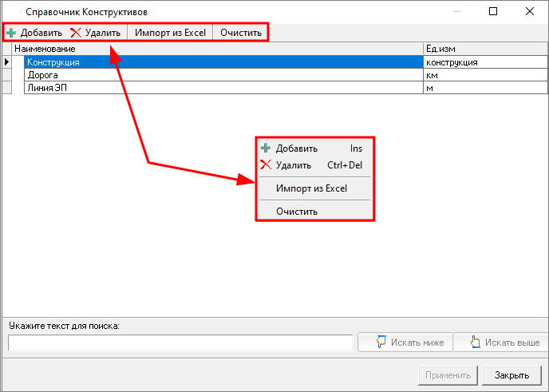This screenshot has height=392, width=549.
Task: Click the green plus Добавить toolbar icon
Action: pyautogui.click(x=11, y=34)
